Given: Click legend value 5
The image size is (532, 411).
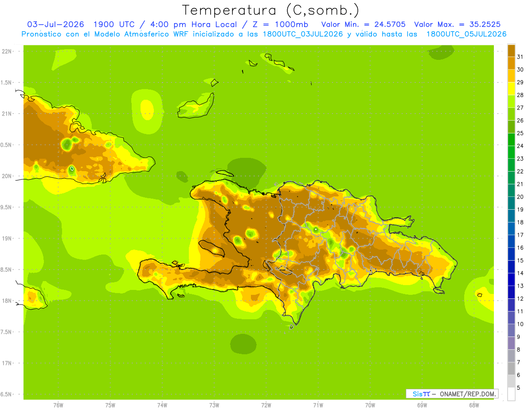Looking at the screenshot, I should [519, 388].
